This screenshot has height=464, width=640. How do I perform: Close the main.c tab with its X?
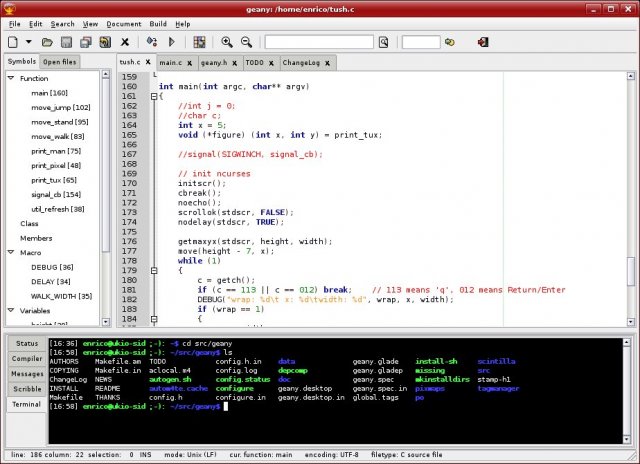coord(190,63)
